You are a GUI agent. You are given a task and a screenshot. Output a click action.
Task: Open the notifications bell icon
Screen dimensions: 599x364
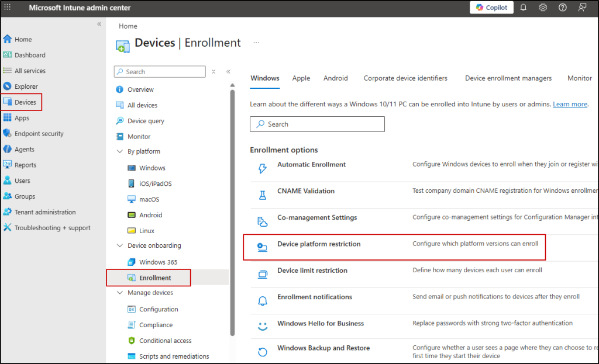[524, 8]
